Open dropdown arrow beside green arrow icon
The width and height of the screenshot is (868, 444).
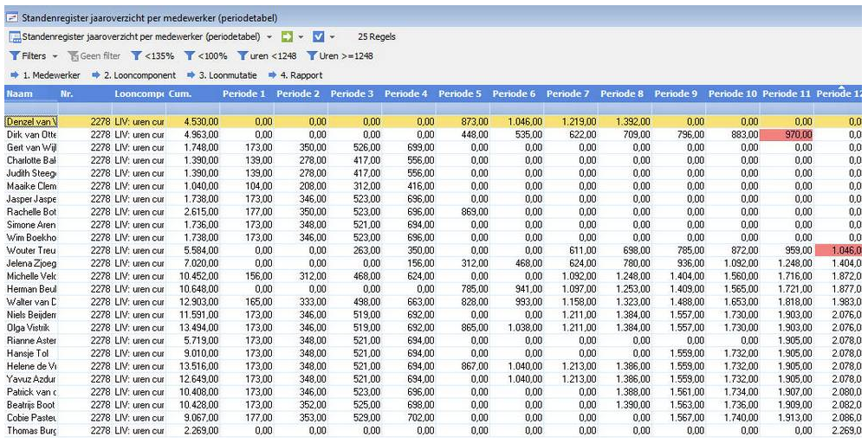[301, 37]
